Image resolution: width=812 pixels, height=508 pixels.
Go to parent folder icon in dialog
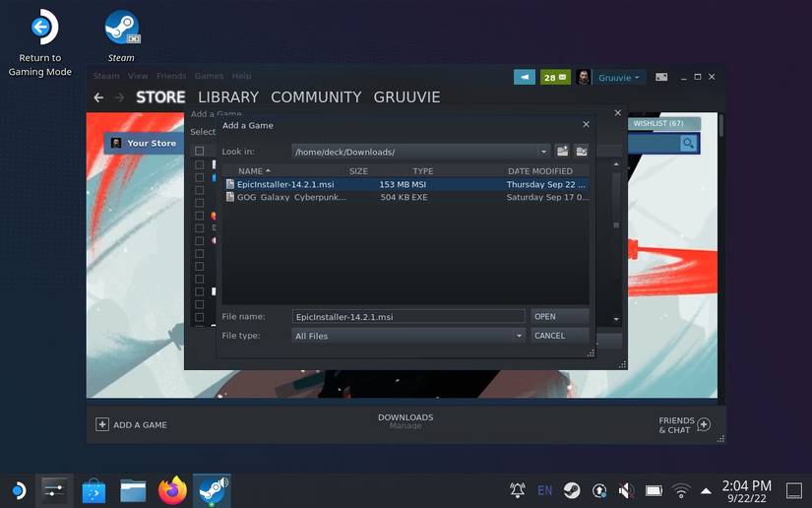(582, 152)
